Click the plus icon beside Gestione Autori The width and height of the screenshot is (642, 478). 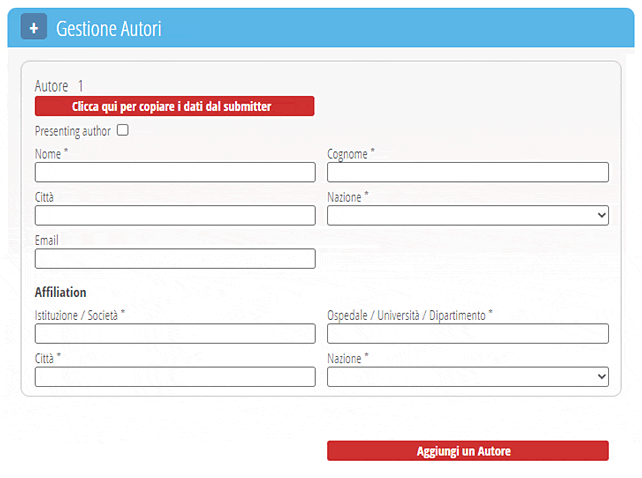coord(34,28)
